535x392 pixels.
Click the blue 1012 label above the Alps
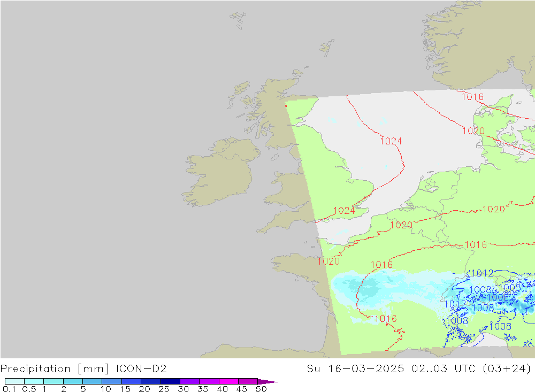coord(483,273)
